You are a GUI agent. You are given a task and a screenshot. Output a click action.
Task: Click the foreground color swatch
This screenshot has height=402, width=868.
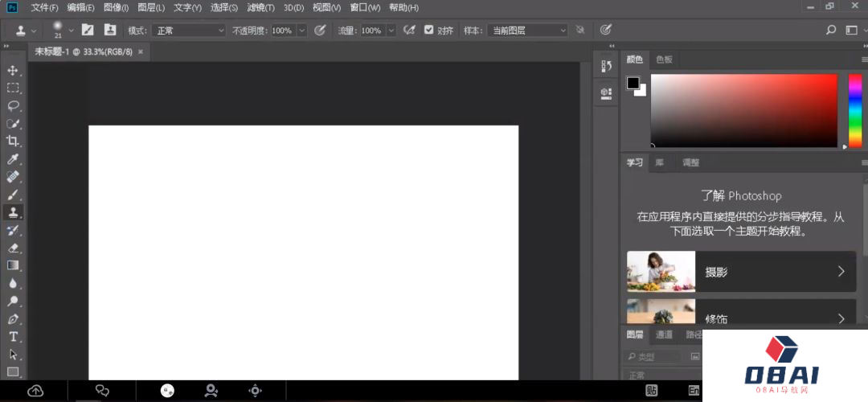coord(633,83)
